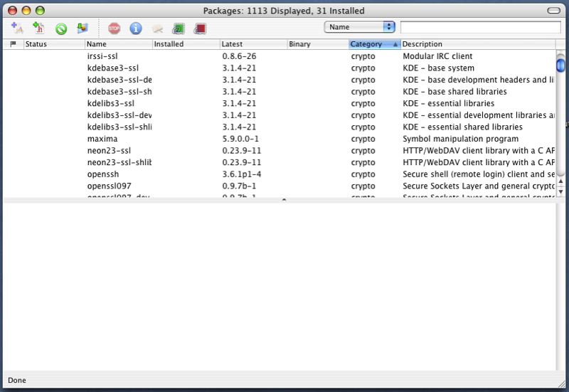Click the grayed-out email maintainer icon

157,28
